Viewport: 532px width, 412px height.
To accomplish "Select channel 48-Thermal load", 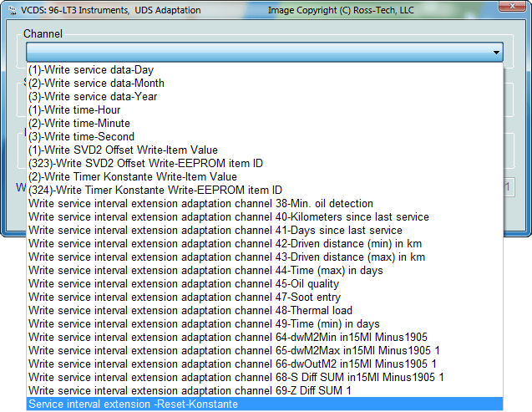I will [x=265, y=311].
